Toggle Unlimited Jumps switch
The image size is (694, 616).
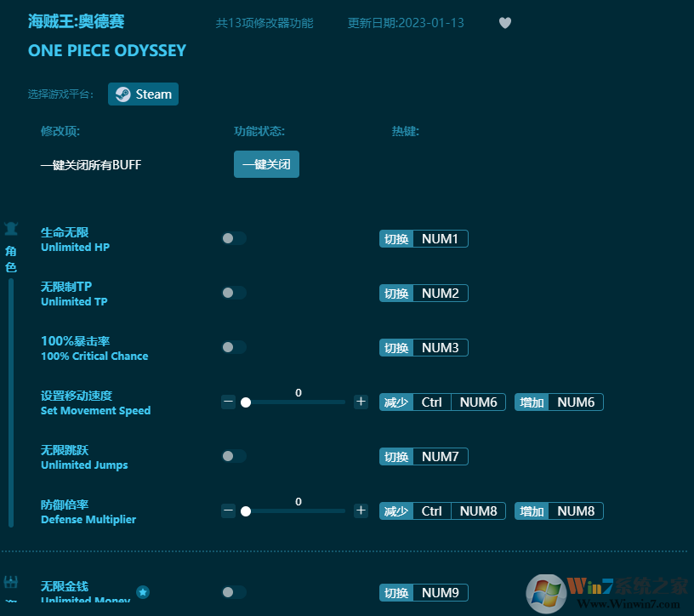(x=234, y=456)
